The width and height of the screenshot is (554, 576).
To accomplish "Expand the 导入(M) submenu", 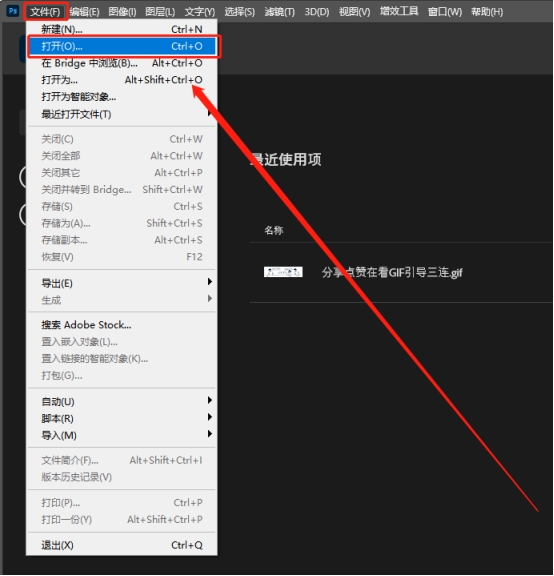I will coord(122,435).
